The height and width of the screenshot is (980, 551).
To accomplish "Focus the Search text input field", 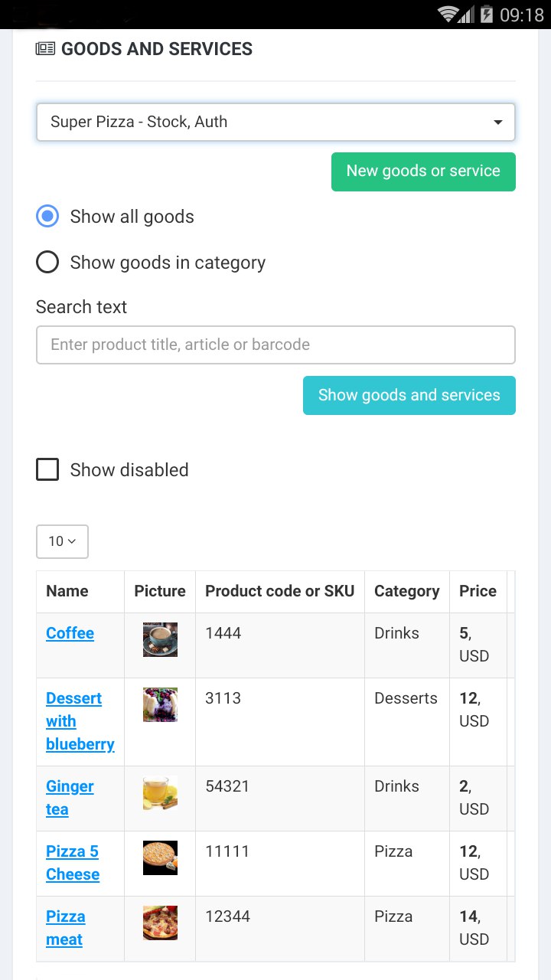I will 275,345.
